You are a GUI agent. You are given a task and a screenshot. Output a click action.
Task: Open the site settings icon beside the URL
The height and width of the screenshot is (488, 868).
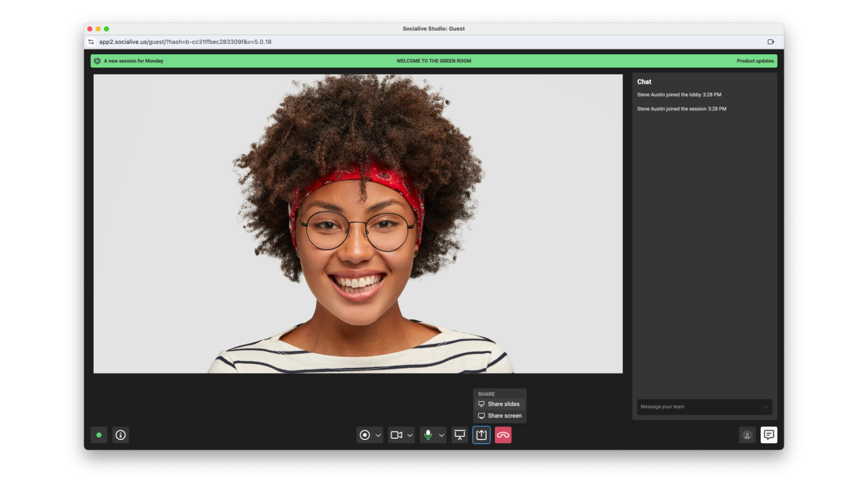[91, 42]
